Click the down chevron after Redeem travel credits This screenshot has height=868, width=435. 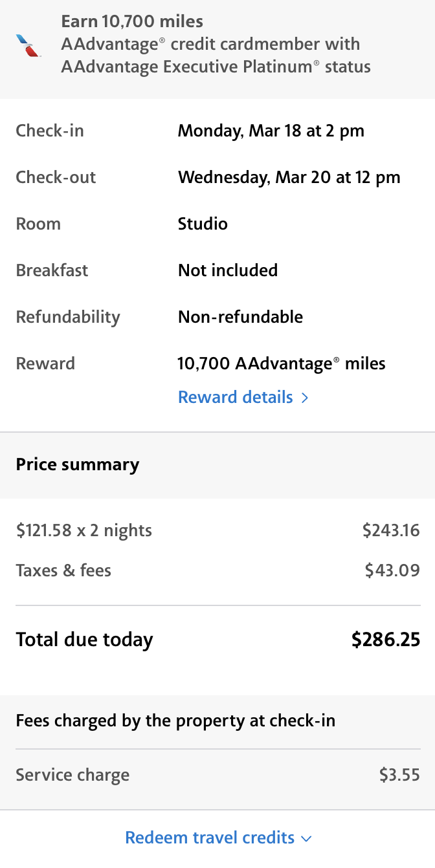point(307,839)
